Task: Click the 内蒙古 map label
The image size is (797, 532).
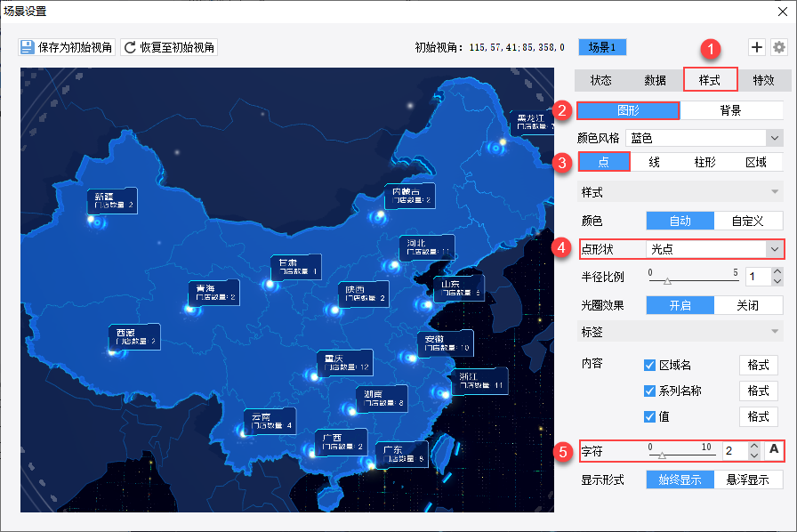Action: (x=410, y=196)
